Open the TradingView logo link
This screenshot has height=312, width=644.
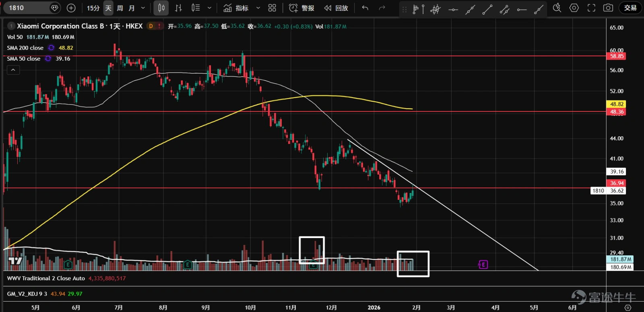pos(15,261)
